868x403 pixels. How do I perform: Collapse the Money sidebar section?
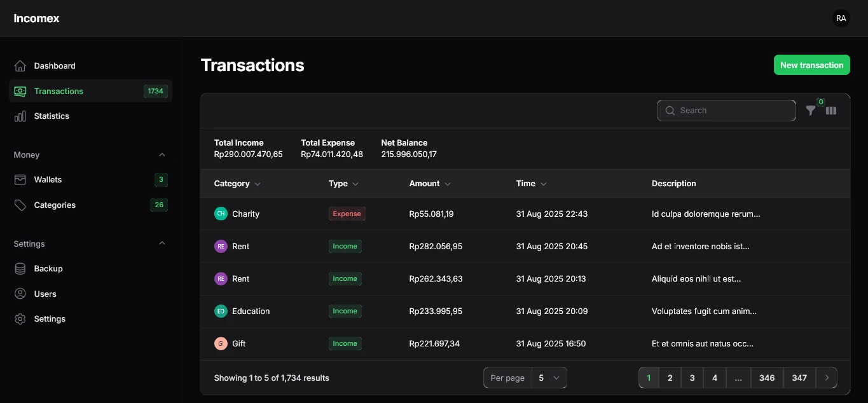point(162,155)
